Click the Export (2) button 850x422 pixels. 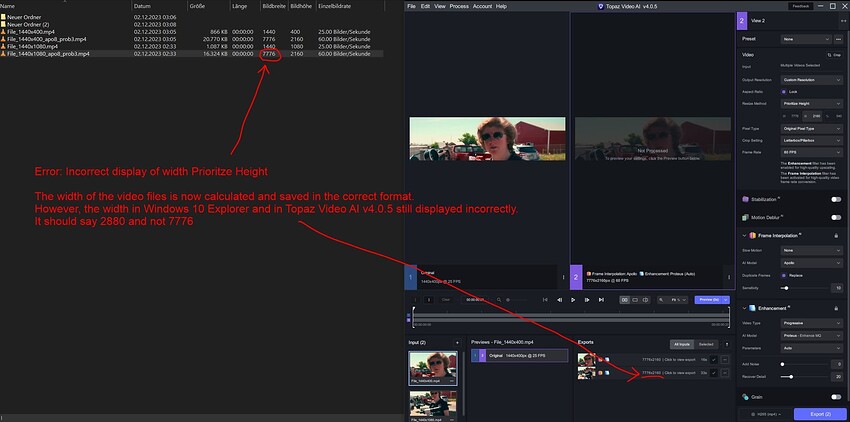[x=819, y=413]
